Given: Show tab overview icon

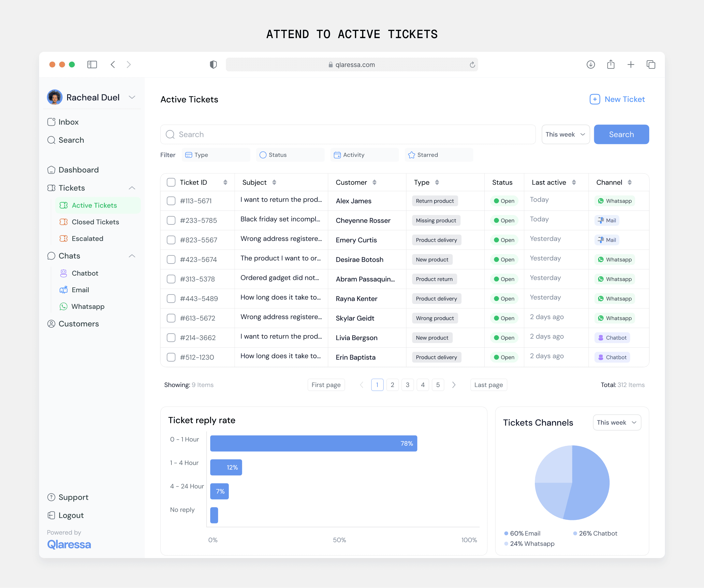Looking at the screenshot, I should (651, 64).
